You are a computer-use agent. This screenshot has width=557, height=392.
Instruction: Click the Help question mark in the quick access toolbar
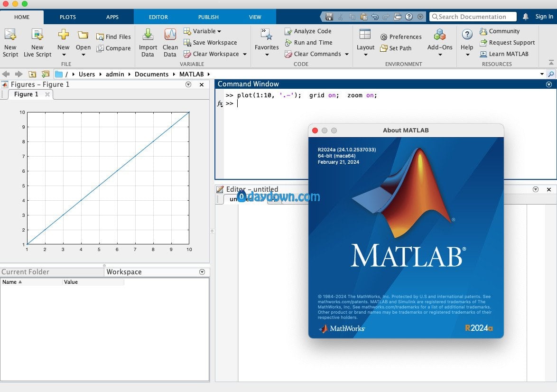409,17
